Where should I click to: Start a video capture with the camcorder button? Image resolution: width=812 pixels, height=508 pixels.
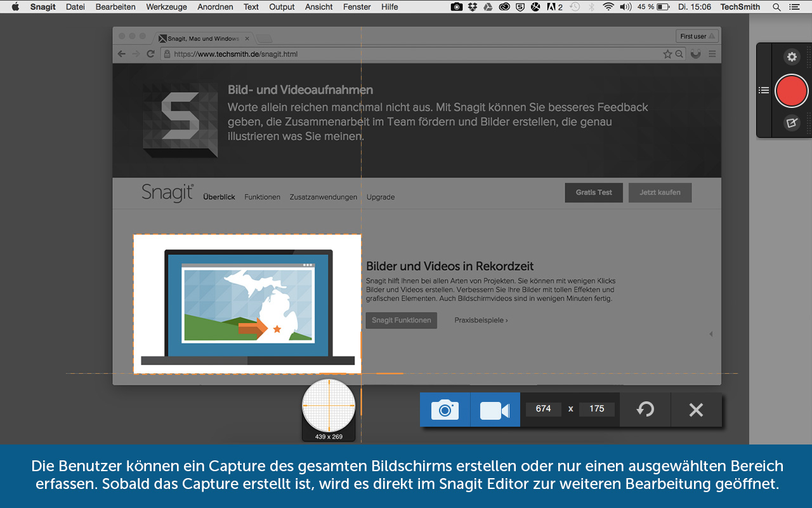(x=495, y=410)
